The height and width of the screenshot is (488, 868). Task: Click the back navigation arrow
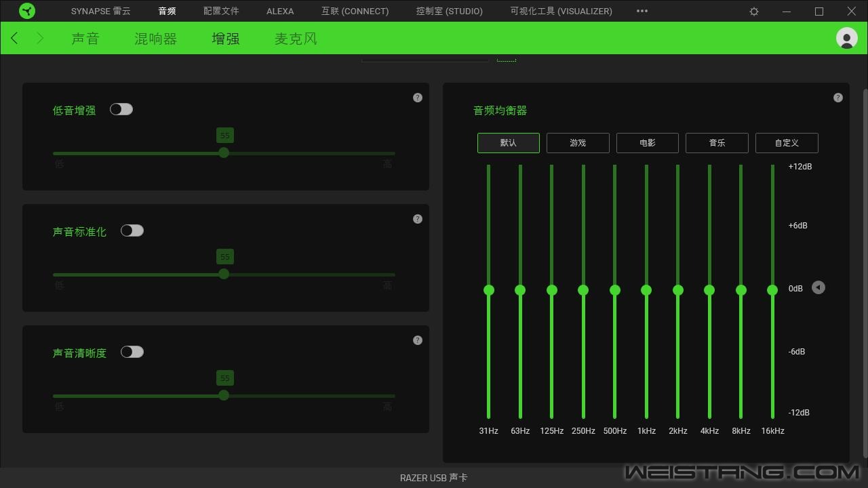point(15,39)
